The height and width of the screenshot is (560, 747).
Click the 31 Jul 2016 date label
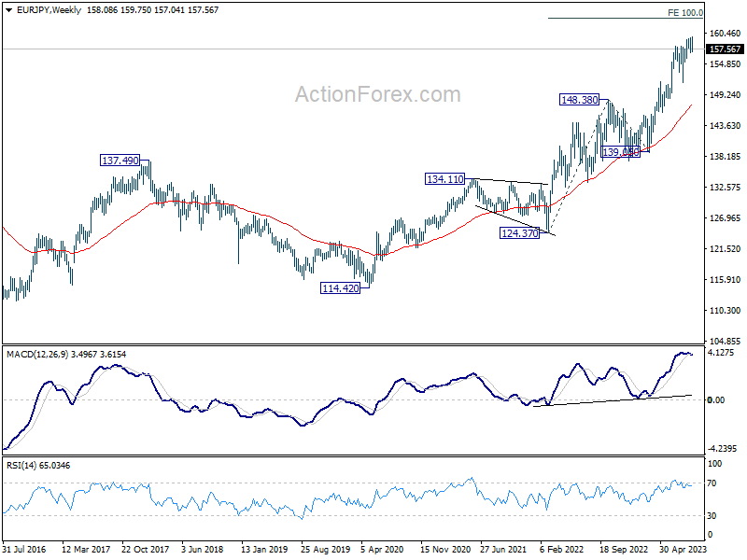click(24, 550)
